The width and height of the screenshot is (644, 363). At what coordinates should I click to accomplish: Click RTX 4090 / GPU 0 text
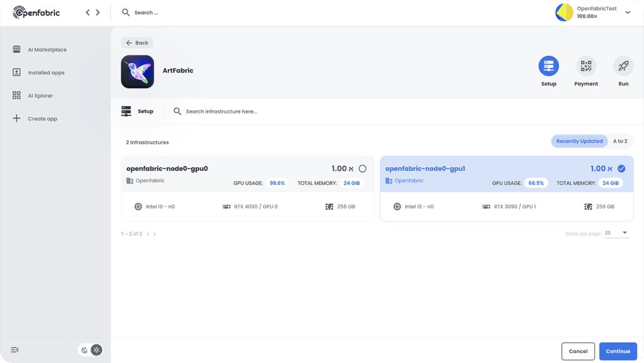tap(256, 207)
